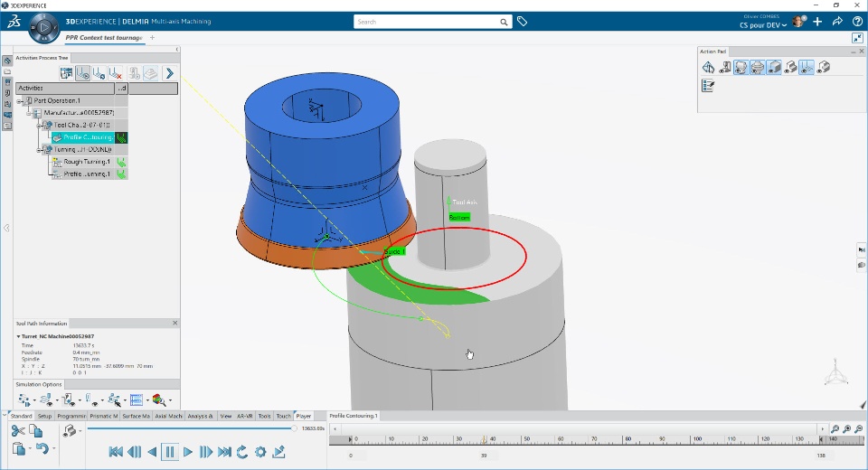Toggle fifth Action Pad cube visibility icon
The width and height of the screenshot is (868, 470).
coord(774,68)
